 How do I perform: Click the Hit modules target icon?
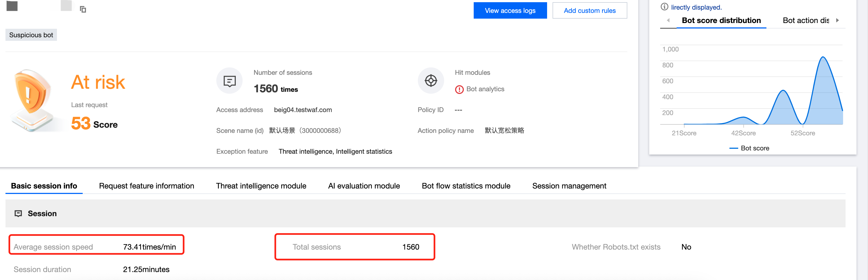pos(431,81)
